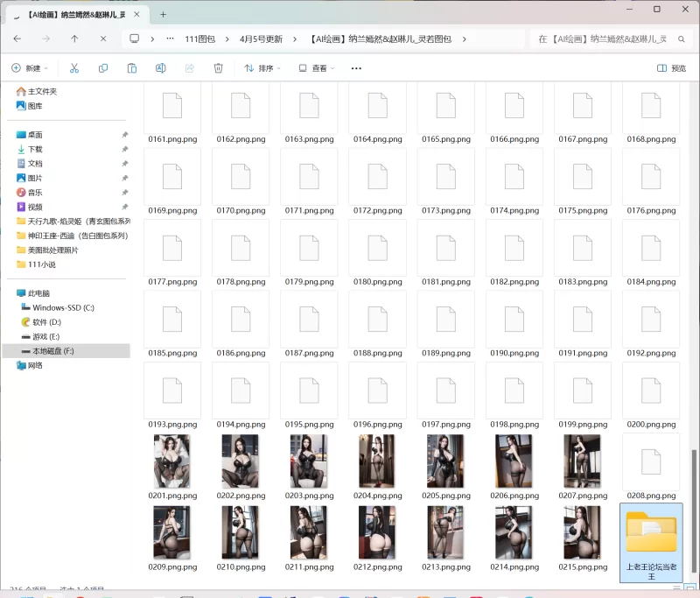The height and width of the screenshot is (598, 700).
Task: Expand the 排序 sort dropdown
Action: [263, 68]
